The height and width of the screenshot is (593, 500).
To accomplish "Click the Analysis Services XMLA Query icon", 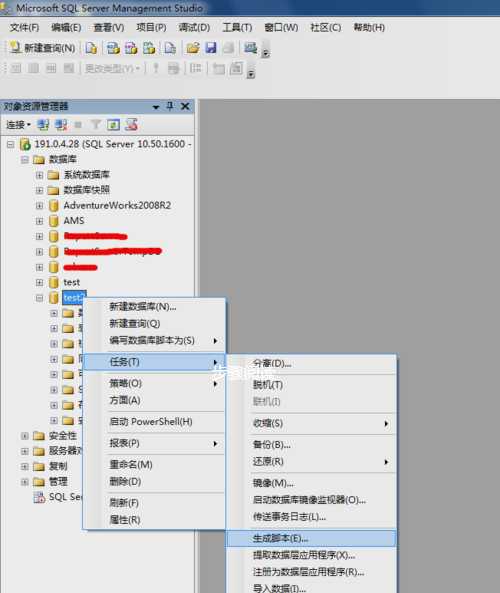I will pos(149,48).
